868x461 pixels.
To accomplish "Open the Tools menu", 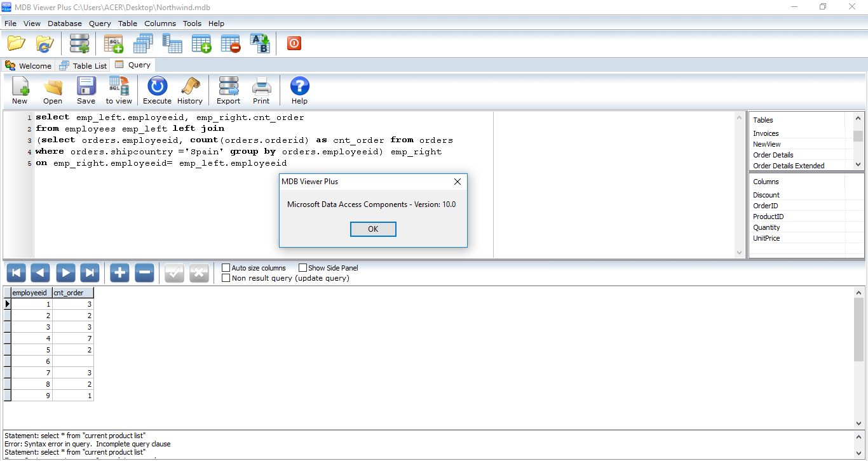I will pyautogui.click(x=192, y=23).
